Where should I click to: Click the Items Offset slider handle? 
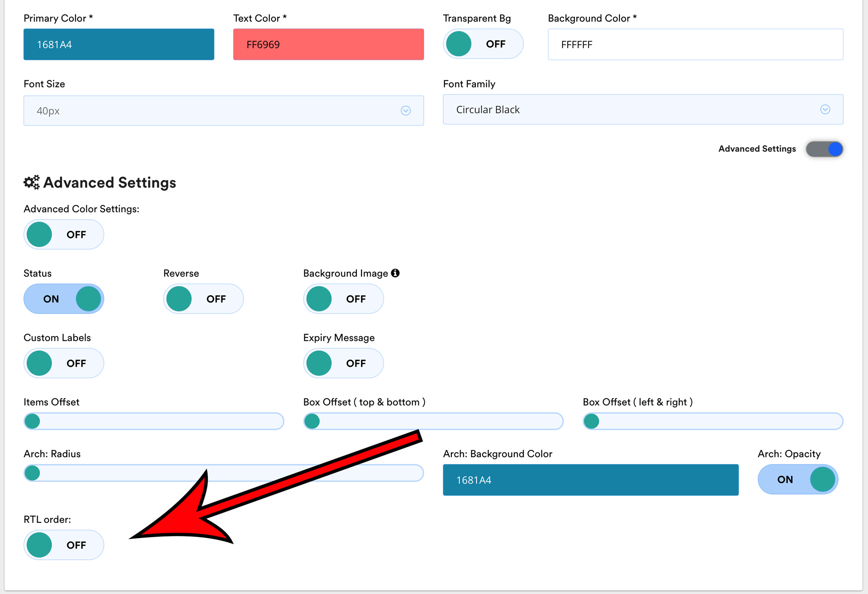tap(33, 421)
